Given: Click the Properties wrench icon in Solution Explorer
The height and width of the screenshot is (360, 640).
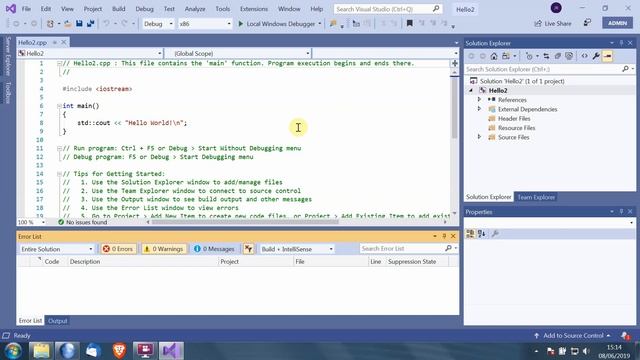Looking at the screenshot, I should click(596, 56).
